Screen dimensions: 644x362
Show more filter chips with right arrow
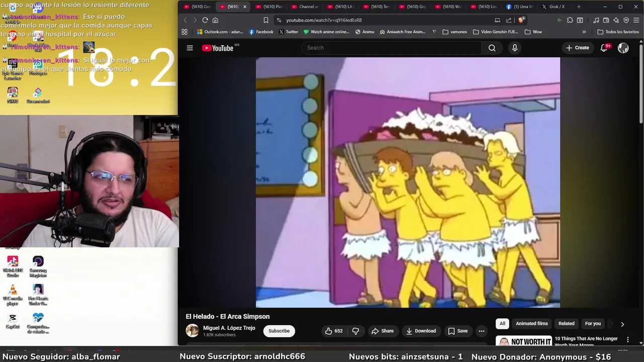tap(622, 324)
